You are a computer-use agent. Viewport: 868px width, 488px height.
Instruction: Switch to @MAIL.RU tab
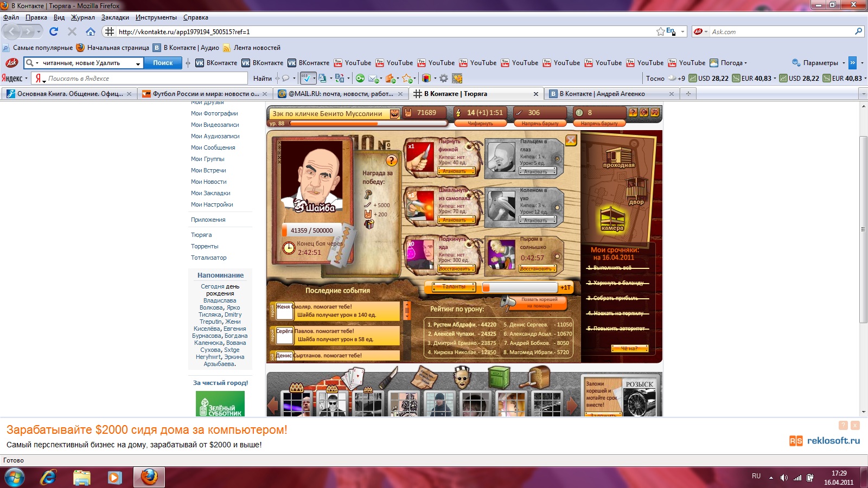(341, 94)
